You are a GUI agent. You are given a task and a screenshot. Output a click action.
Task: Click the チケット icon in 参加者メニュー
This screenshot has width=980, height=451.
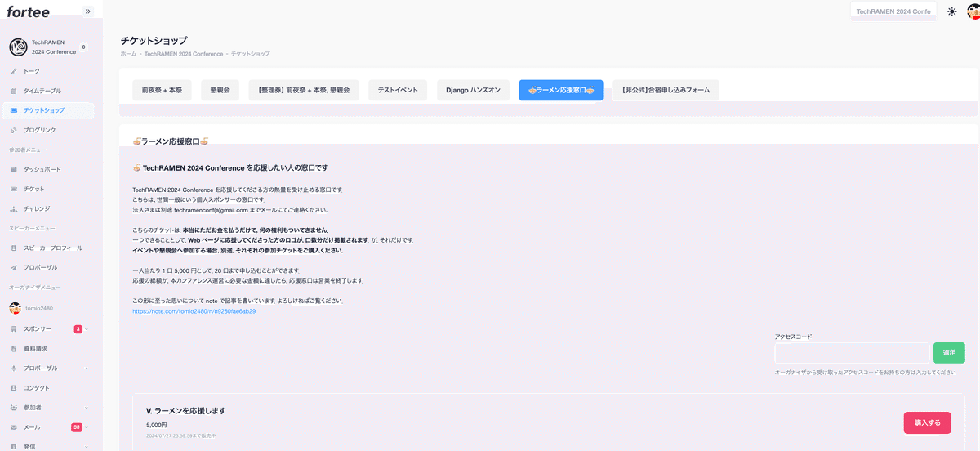coord(14,189)
